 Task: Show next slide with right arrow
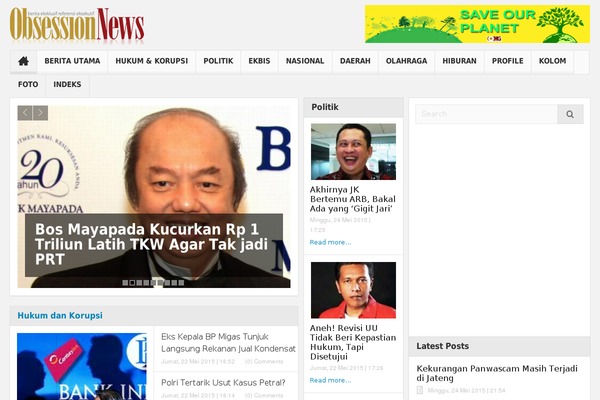click(41, 113)
